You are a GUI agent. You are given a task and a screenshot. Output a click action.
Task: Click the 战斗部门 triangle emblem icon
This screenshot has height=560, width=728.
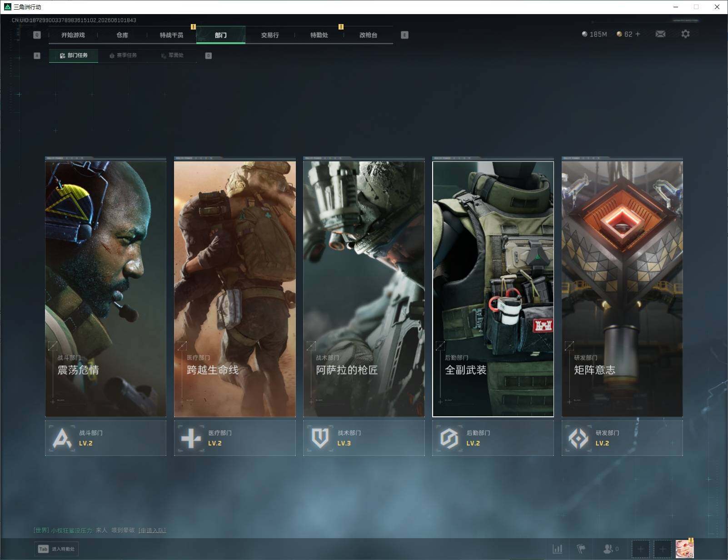point(62,438)
